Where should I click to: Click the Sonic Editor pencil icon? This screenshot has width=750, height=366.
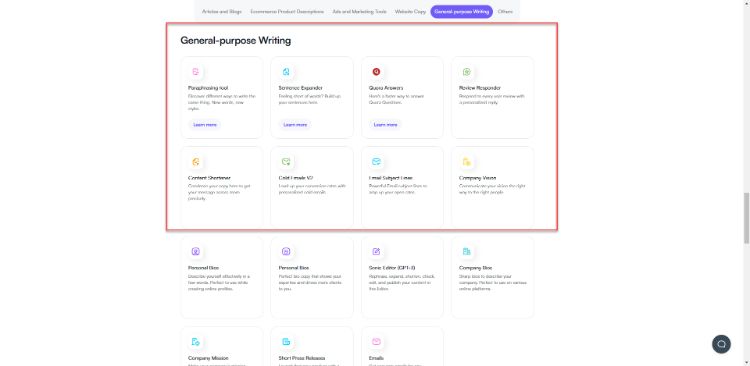[376, 251]
